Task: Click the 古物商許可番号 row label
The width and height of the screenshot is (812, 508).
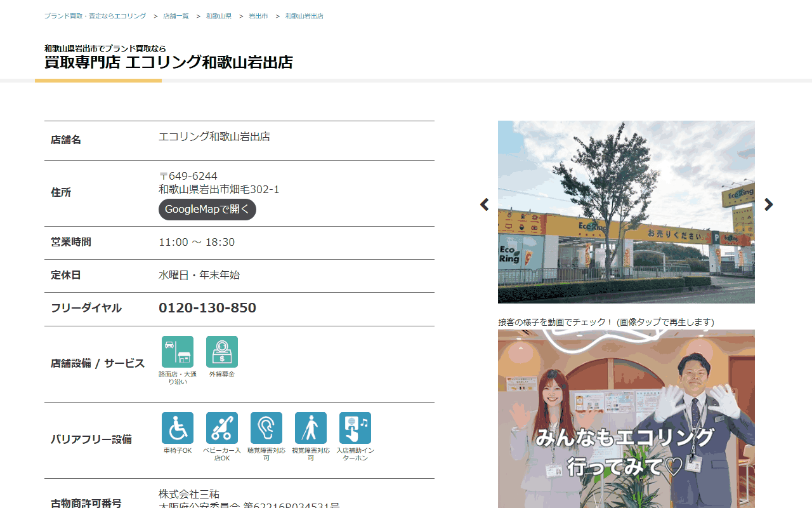Action: pos(86,504)
